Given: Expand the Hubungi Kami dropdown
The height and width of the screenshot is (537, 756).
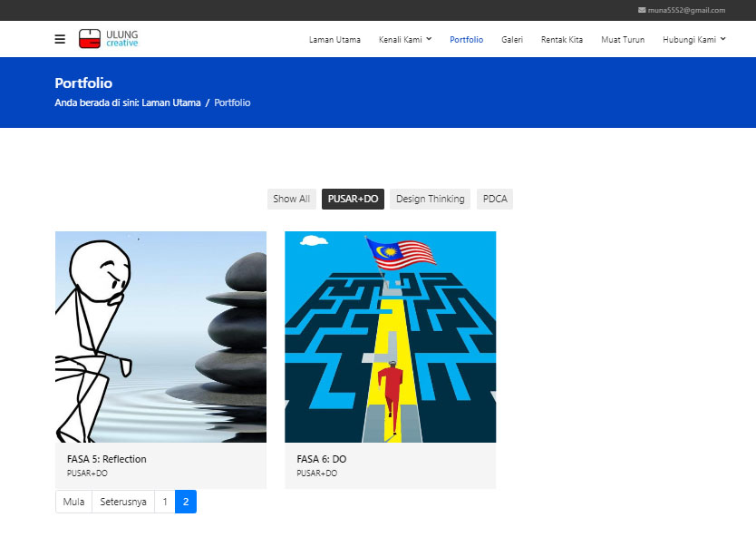Looking at the screenshot, I should coord(693,40).
